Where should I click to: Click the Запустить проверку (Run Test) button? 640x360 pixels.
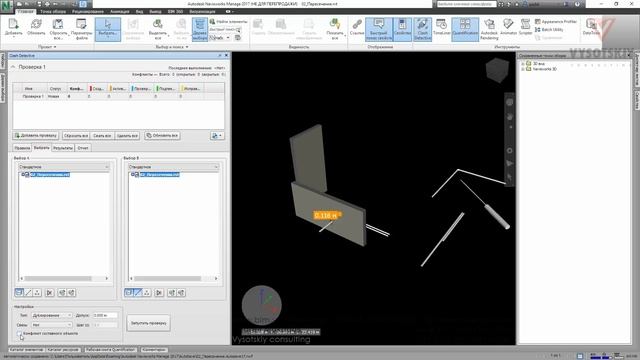(x=149, y=323)
